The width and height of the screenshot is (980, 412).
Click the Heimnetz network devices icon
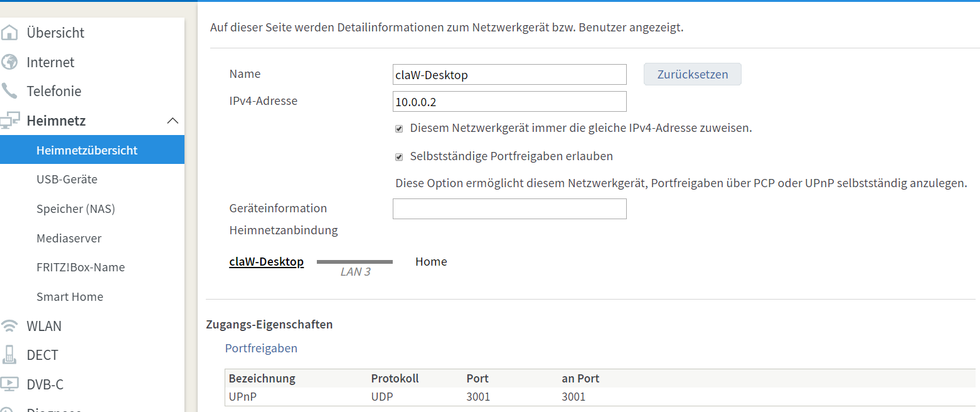coord(9,121)
